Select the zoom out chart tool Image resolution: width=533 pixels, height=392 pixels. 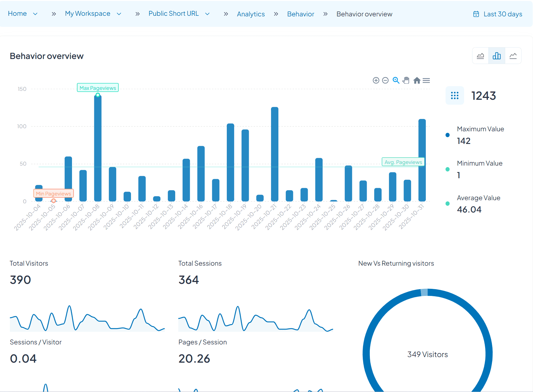tap(385, 80)
